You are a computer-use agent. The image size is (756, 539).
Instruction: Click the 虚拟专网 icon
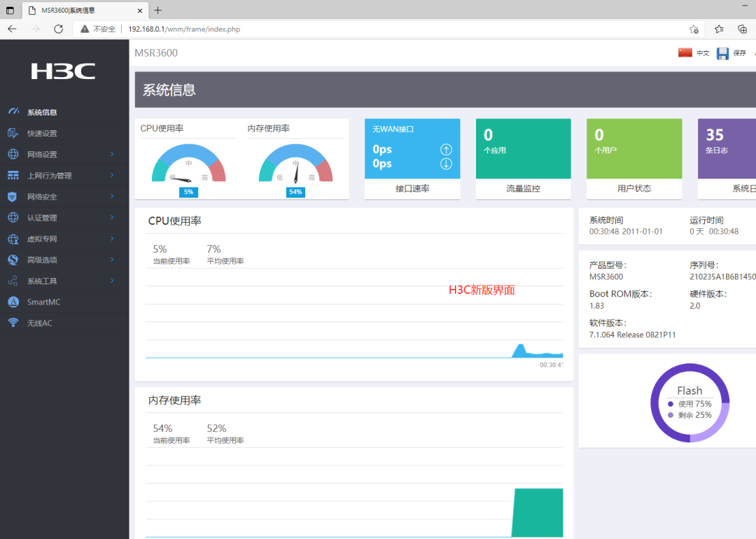pyautogui.click(x=13, y=239)
